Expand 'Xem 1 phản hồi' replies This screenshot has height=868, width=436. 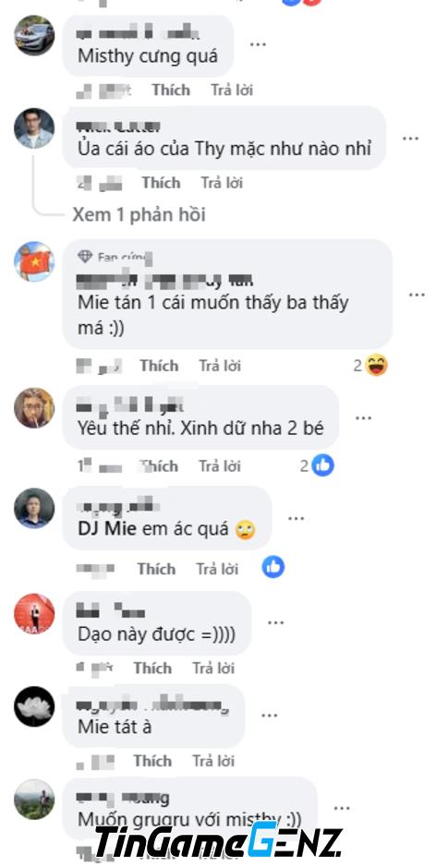pyautogui.click(x=139, y=215)
